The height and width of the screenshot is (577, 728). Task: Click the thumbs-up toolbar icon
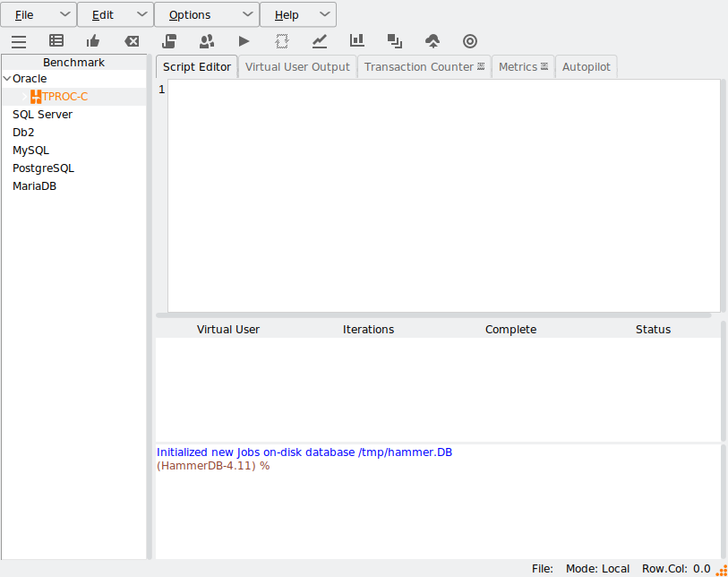(x=93, y=41)
